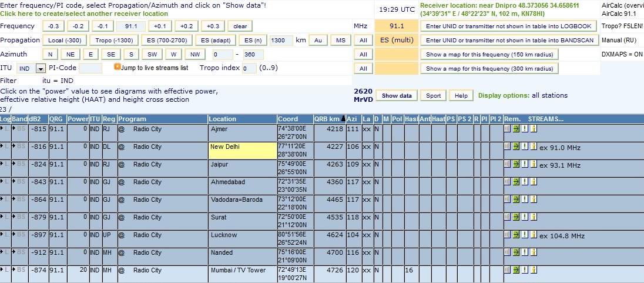Screen dimensions: 644x283
Task: Click the exclamation icon in the Ajmer row
Action: point(525,129)
